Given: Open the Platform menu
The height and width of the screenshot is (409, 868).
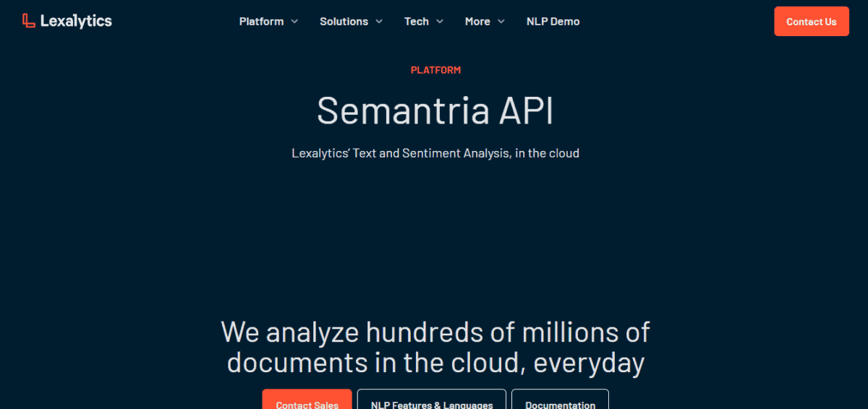Looking at the screenshot, I should click(x=261, y=22).
